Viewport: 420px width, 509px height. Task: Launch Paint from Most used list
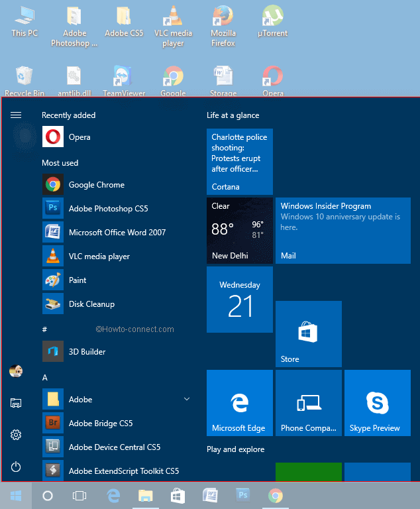click(117, 280)
